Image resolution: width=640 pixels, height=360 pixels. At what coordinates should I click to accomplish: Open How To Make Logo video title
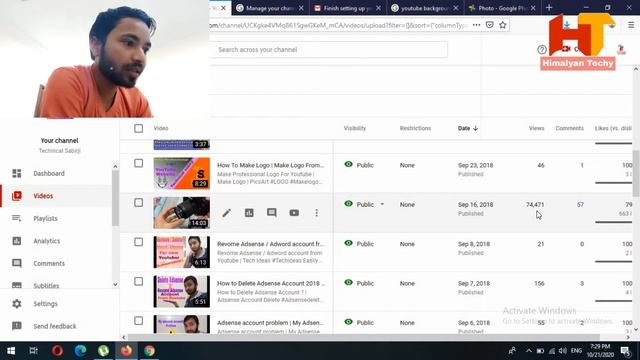point(270,165)
